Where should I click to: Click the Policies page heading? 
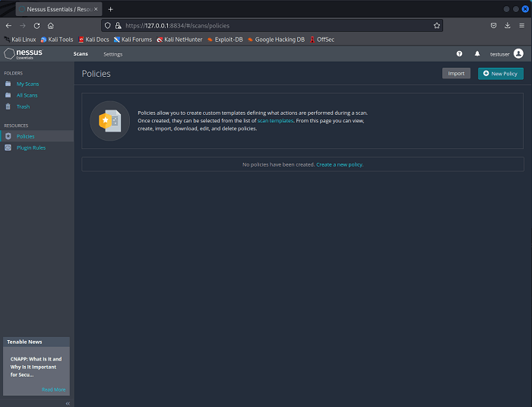click(96, 73)
